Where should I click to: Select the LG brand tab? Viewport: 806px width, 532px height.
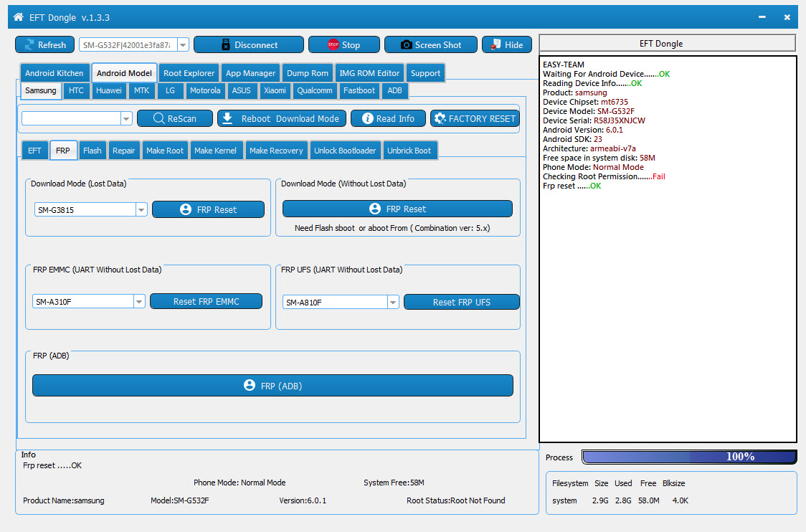170,90
